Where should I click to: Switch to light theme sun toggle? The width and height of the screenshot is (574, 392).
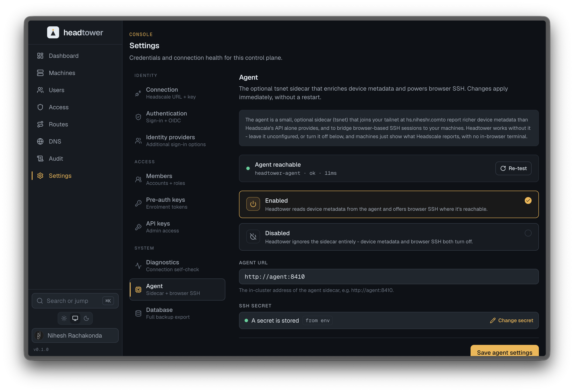point(64,318)
